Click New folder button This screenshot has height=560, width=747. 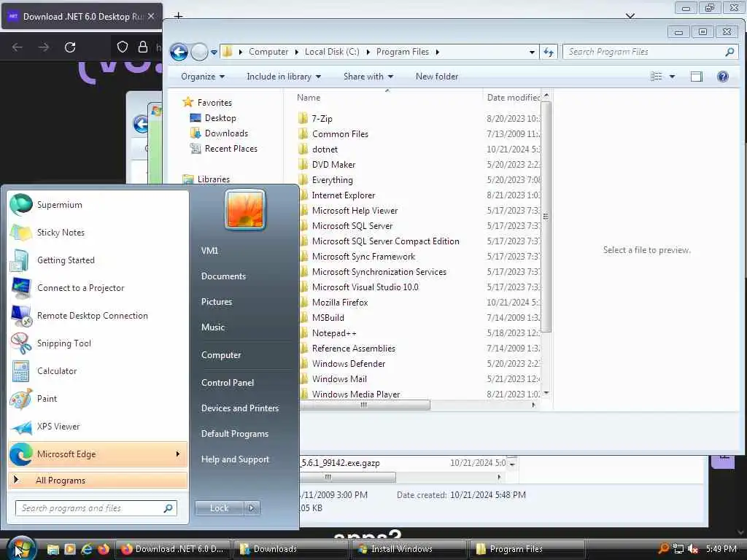tap(437, 77)
